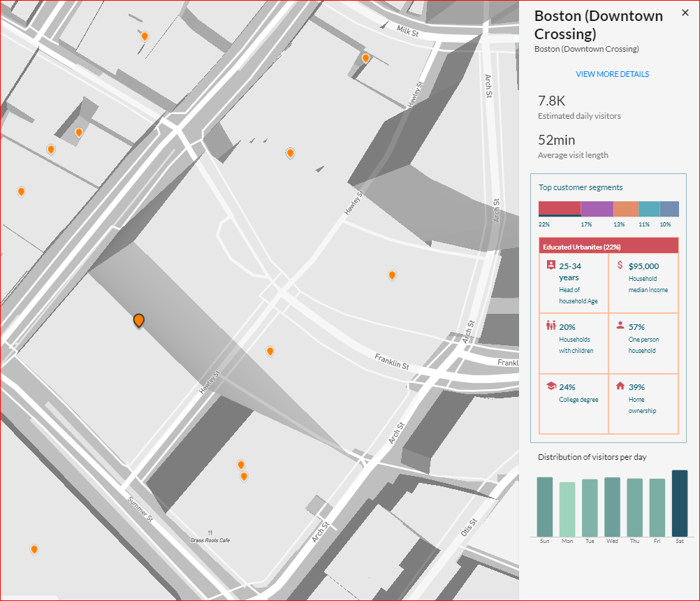Image resolution: width=700 pixels, height=601 pixels.
Task: Select the orange 13% customer segment
Action: tap(626, 208)
